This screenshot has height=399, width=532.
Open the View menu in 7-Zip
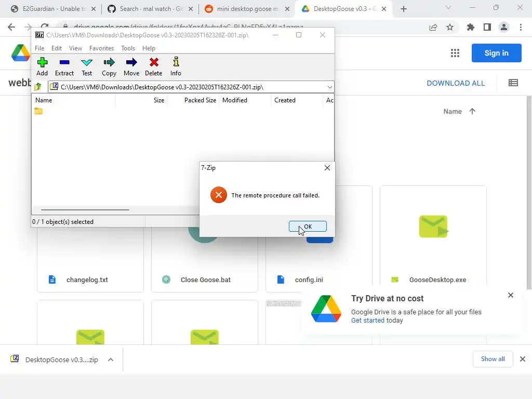[x=75, y=48]
